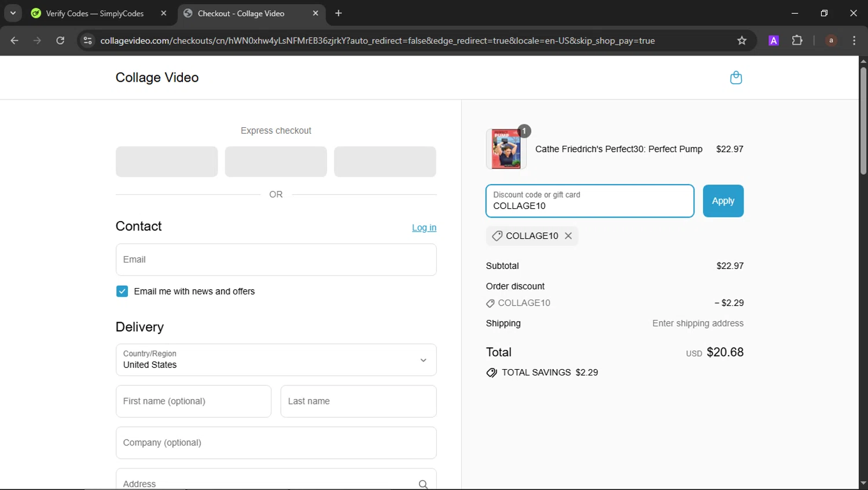The image size is (868, 490).
Task: Uncheck Email me with news and offers
Action: coord(122,292)
